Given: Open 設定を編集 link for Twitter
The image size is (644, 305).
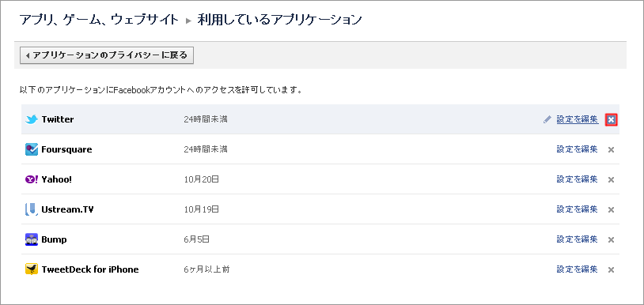Looking at the screenshot, I should click(x=578, y=119).
